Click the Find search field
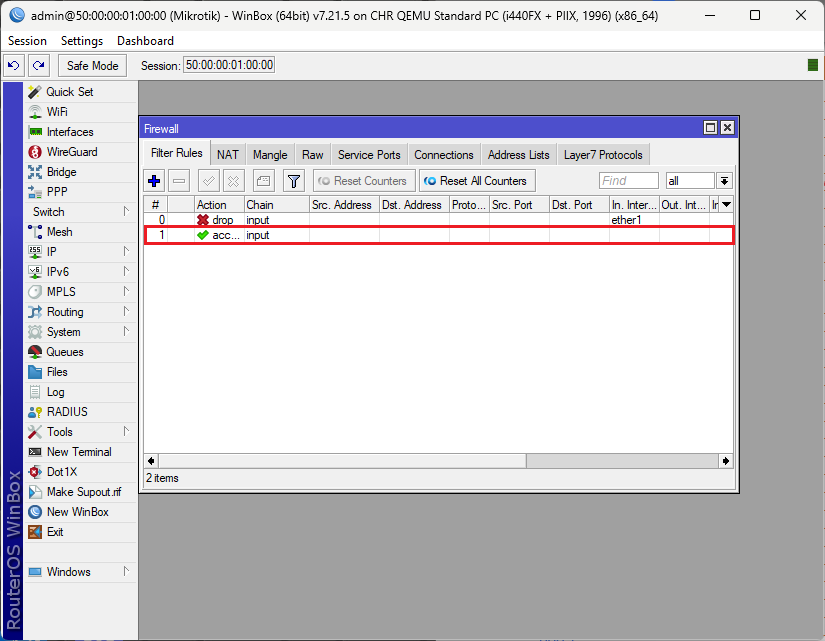825x641 pixels. 628,181
